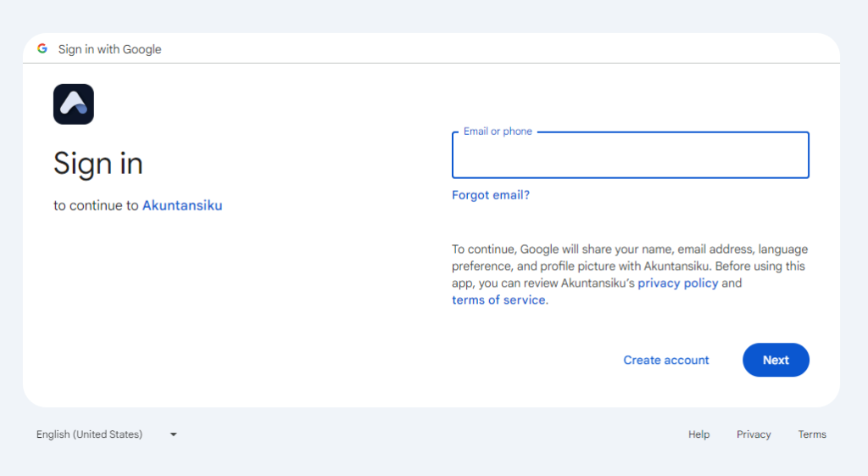
Task: Click the 'Sign in' heading
Action: (x=98, y=164)
